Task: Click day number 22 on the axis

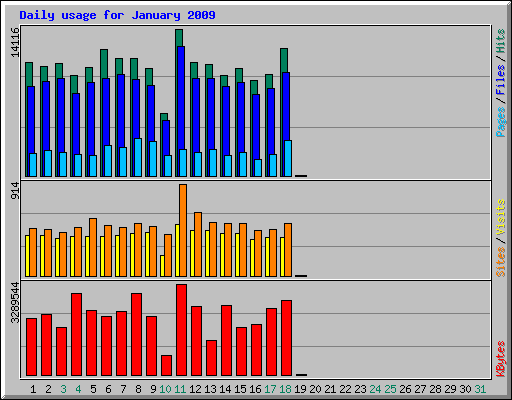Action: (345, 389)
